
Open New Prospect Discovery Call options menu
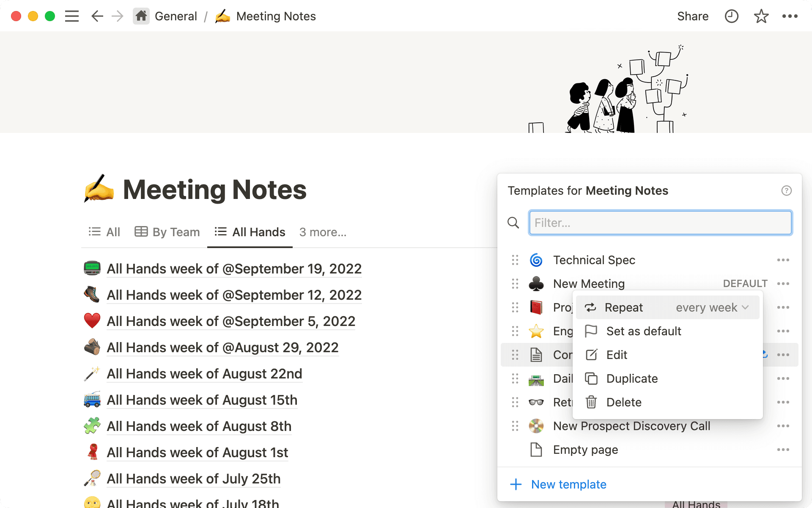pos(783,426)
